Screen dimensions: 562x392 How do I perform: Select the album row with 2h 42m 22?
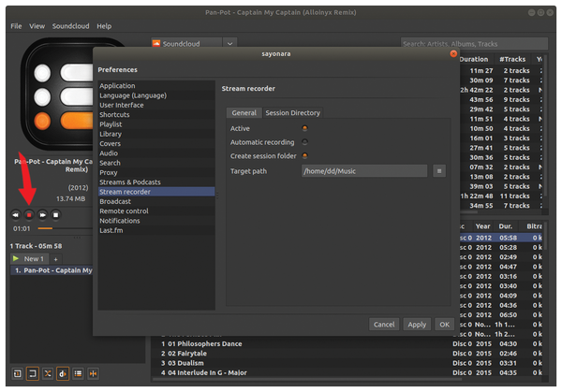click(502, 90)
